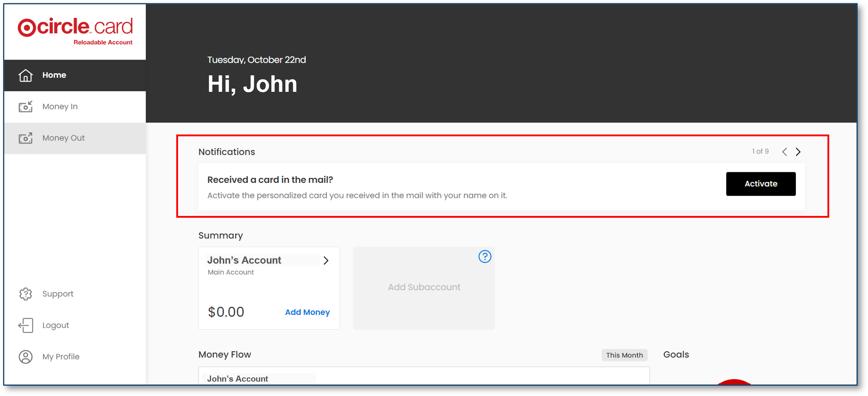
Task: Click Add Subaccount tile
Action: 424,287
